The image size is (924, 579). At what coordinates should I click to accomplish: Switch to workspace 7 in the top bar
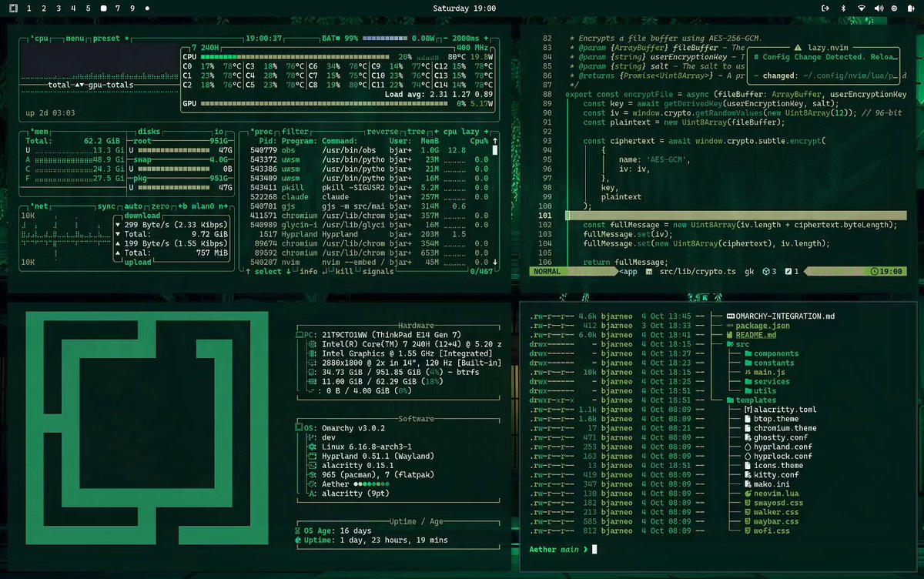coord(118,8)
